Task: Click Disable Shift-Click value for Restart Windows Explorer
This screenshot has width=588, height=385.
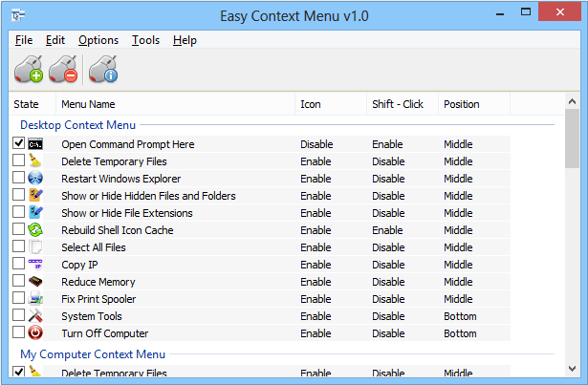Action: click(x=388, y=179)
